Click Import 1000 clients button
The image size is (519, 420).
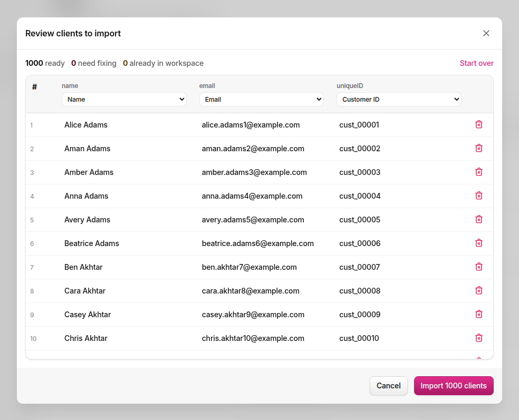pyautogui.click(x=454, y=386)
